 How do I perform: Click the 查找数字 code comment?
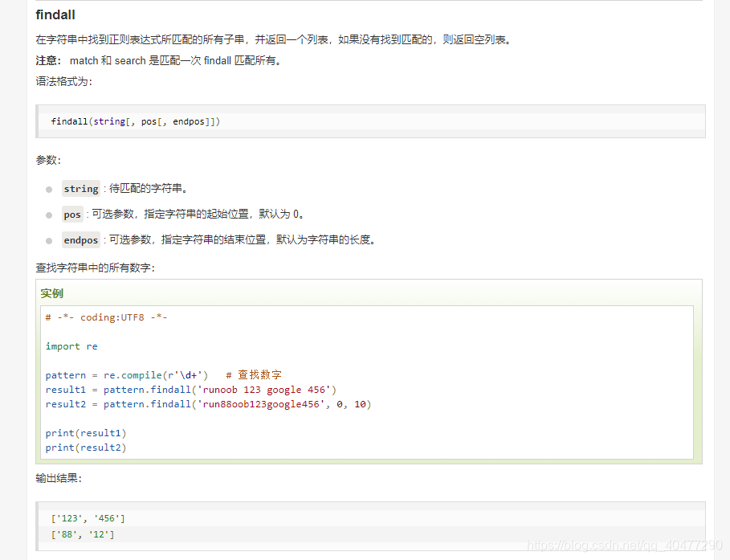coord(255,375)
